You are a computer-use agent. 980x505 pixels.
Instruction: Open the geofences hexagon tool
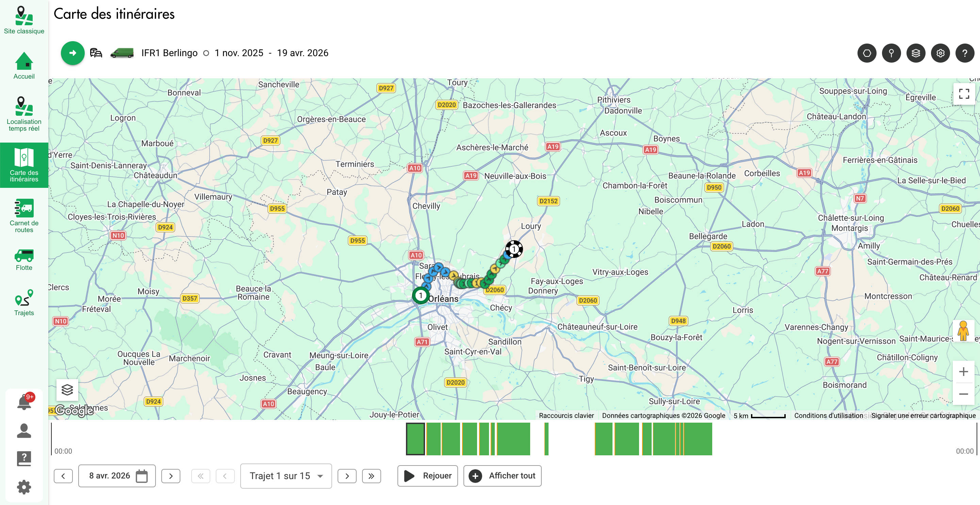pos(867,53)
